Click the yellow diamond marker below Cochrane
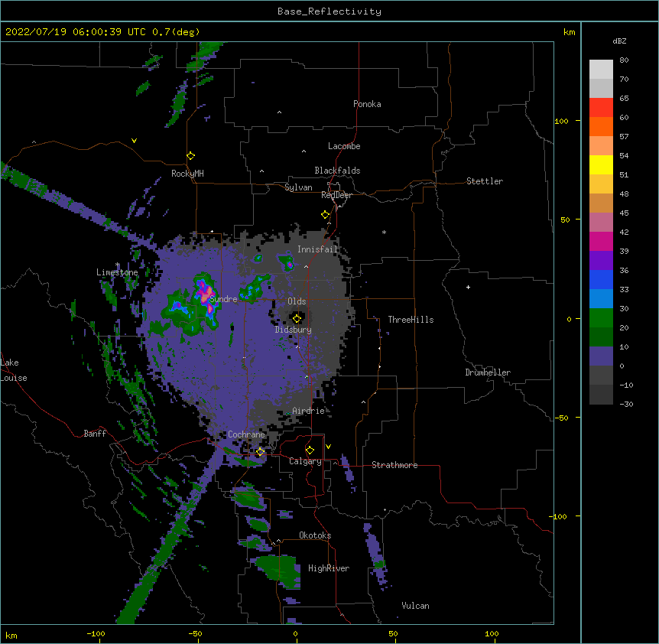659x644 pixels. pyautogui.click(x=260, y=452)
